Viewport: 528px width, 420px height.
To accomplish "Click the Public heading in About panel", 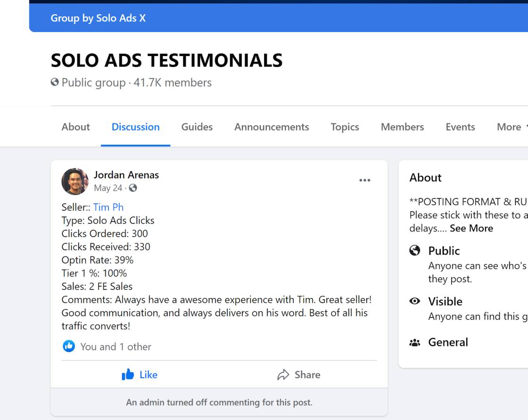I will (x=444, y=251).
